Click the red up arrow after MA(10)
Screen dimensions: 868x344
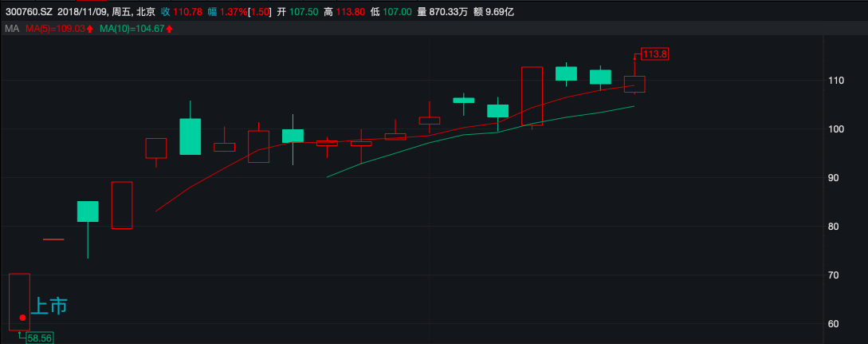click(170, 29)
